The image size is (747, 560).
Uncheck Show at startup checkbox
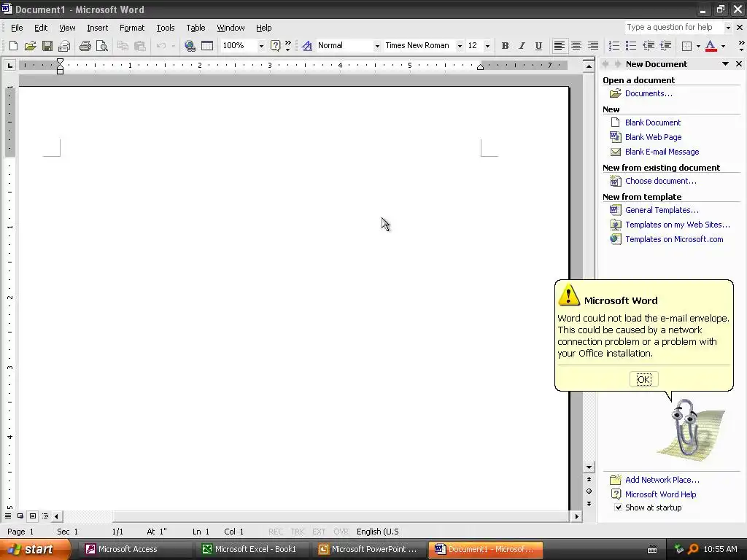(x=618, y=507)
